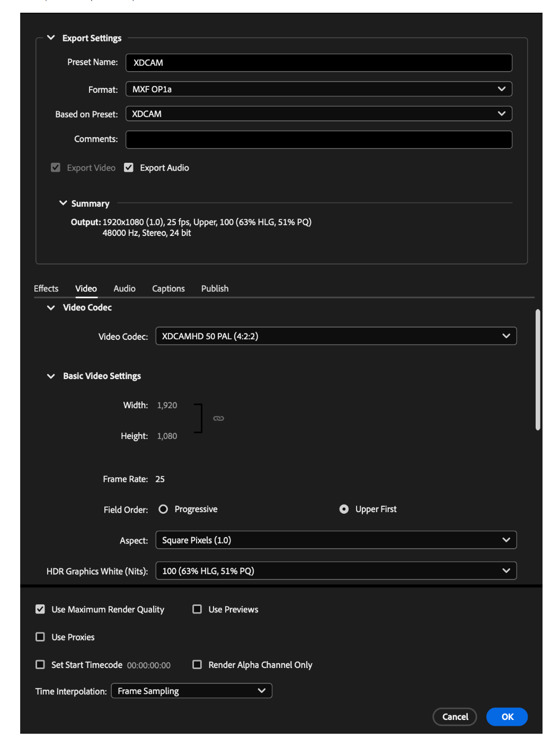Collapse the Basic Video Settings section
This screenshot has height=756, width=560.
point(51,376)
